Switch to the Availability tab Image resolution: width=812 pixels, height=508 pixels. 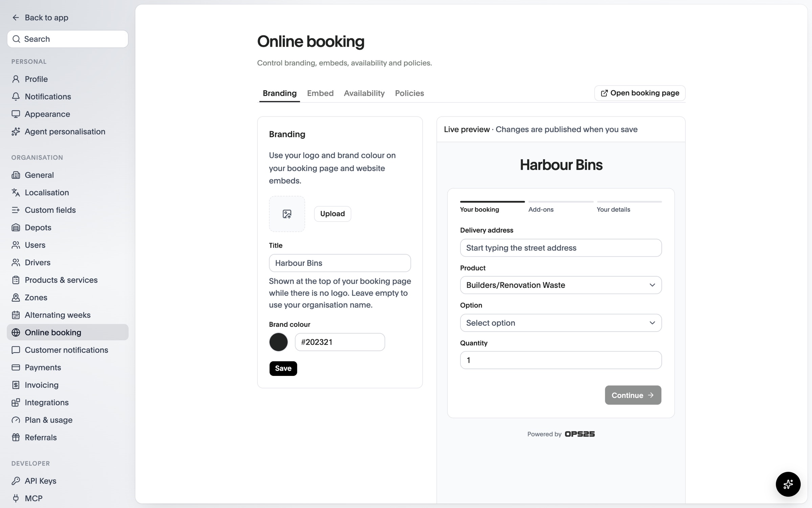pos(364,93)
